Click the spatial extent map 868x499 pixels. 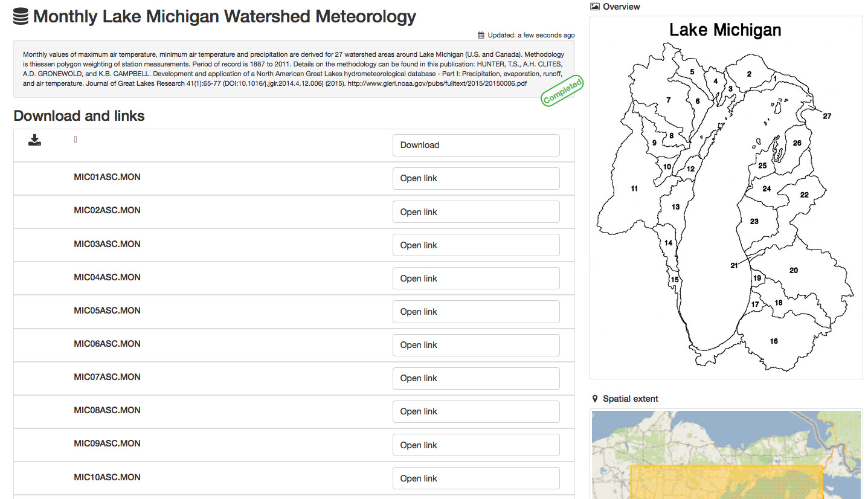(x=725, y=454)
